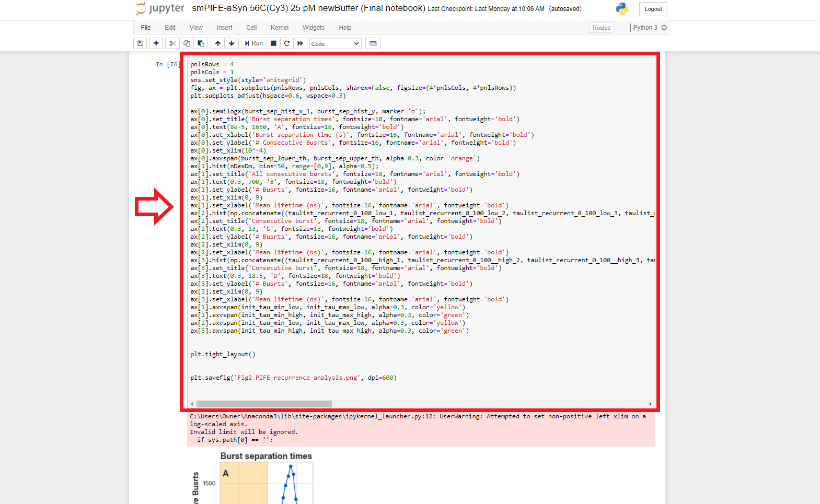Click the code cell's scroll-left arrow
Viewport: 820px width, 504px height.
coord(192,404)
